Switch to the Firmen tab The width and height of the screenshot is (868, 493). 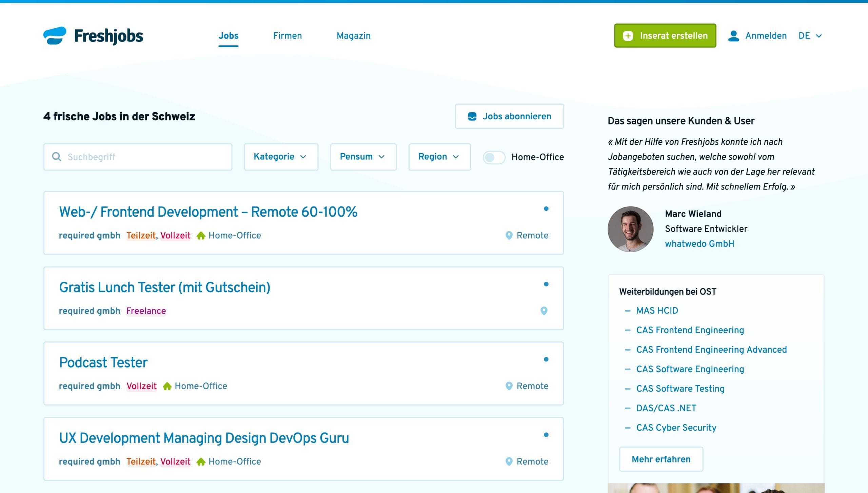pos(287,36)
